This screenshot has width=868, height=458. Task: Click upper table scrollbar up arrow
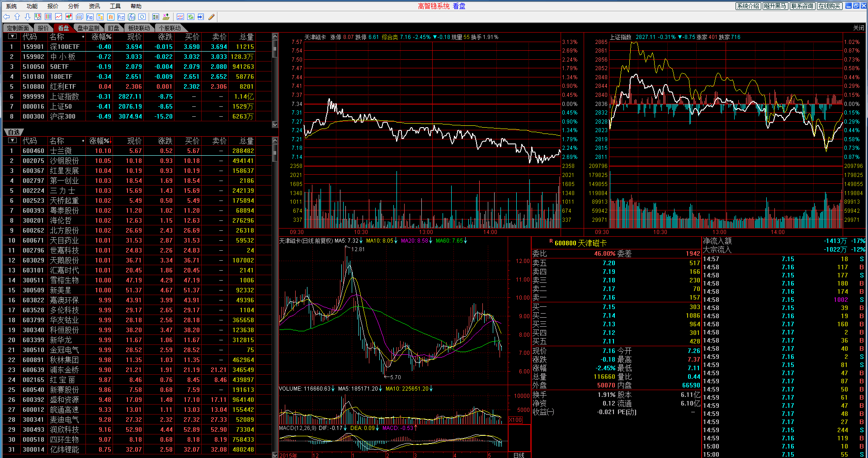tap(275, 36)
